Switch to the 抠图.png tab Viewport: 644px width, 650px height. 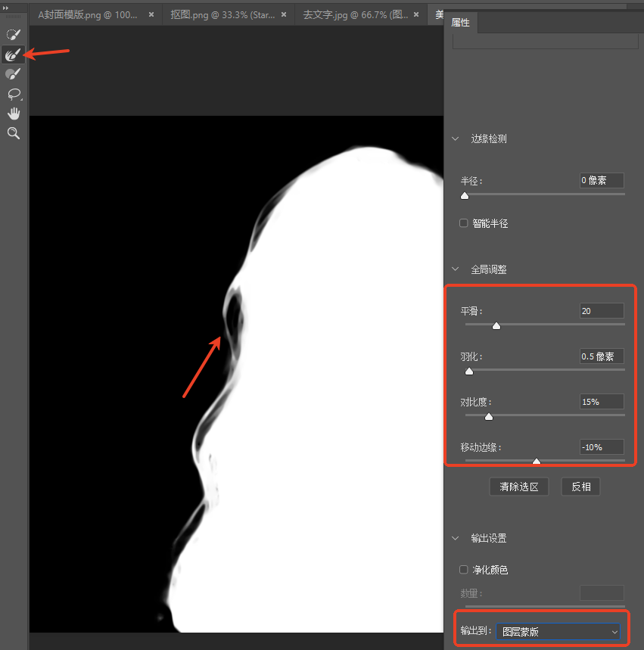(223, 15)
